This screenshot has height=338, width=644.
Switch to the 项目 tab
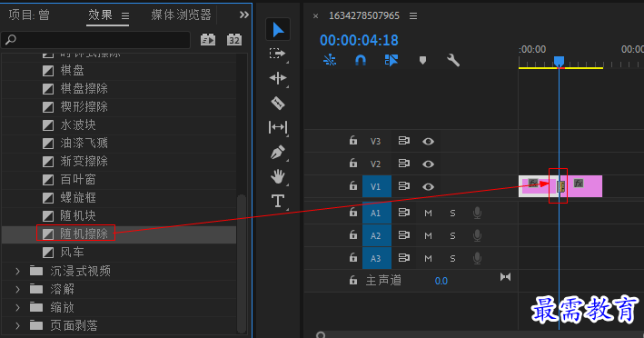pos(29,15)
